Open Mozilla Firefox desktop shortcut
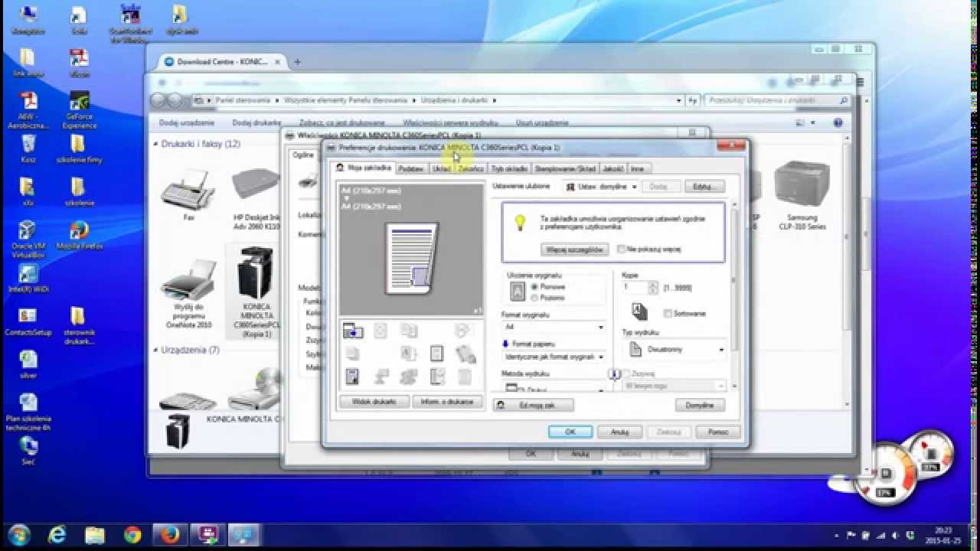Image resolution: width=980 pixels, height=551 pixels. pyautogui.click(x=79, y=236)
